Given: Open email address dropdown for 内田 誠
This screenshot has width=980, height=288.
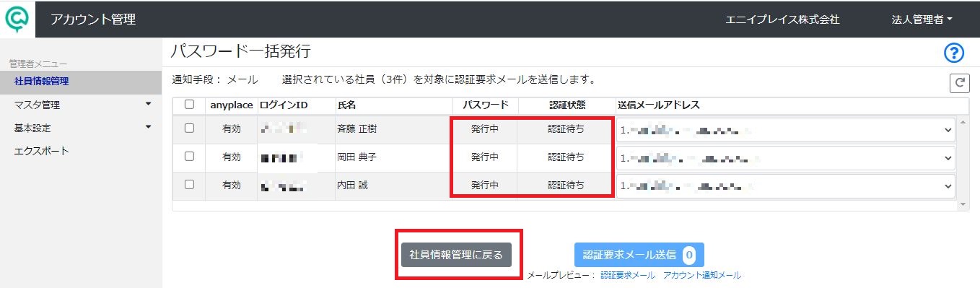Looking at the screenshot, I should tap(786, 186).
